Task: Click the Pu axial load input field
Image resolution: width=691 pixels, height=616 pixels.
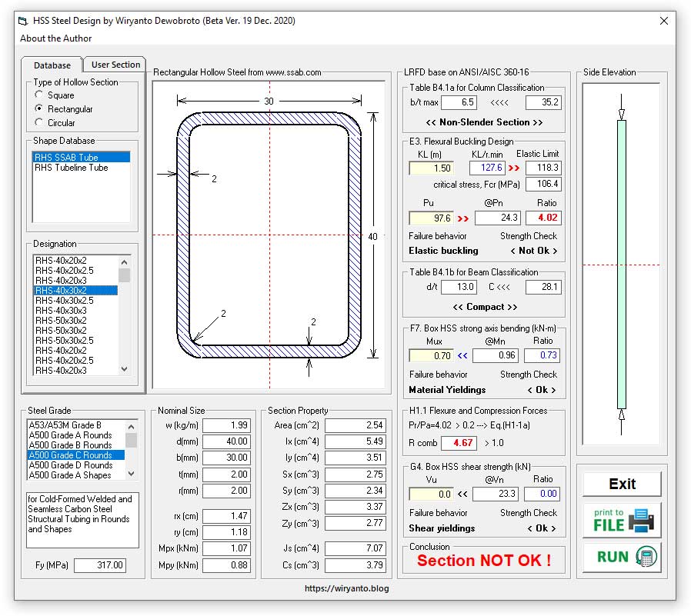Action: [x=431, y=218]
